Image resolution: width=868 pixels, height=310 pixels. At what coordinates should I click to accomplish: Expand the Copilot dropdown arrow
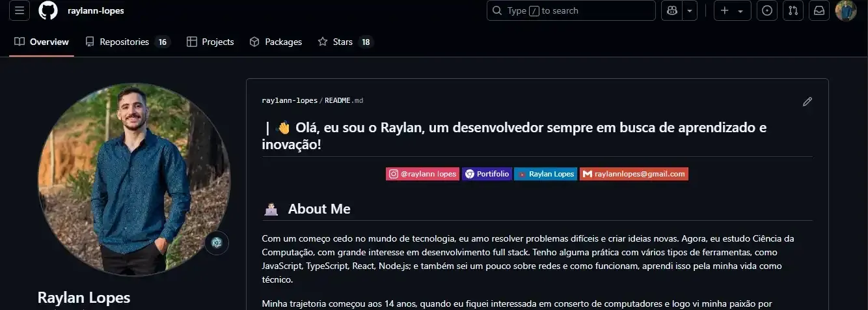click(690, 10)
